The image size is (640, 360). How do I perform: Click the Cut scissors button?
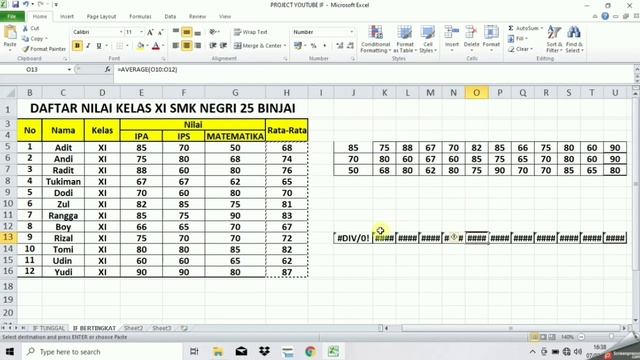tap(31, 28)
